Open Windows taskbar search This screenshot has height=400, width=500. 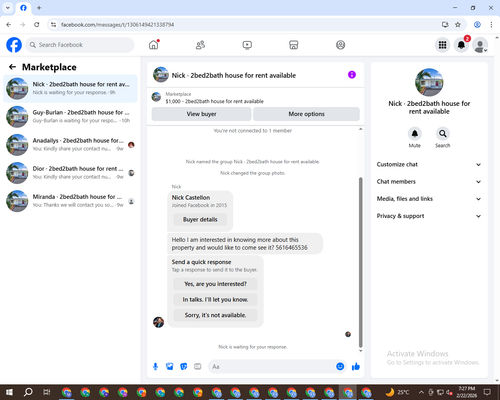pos(28,392)
